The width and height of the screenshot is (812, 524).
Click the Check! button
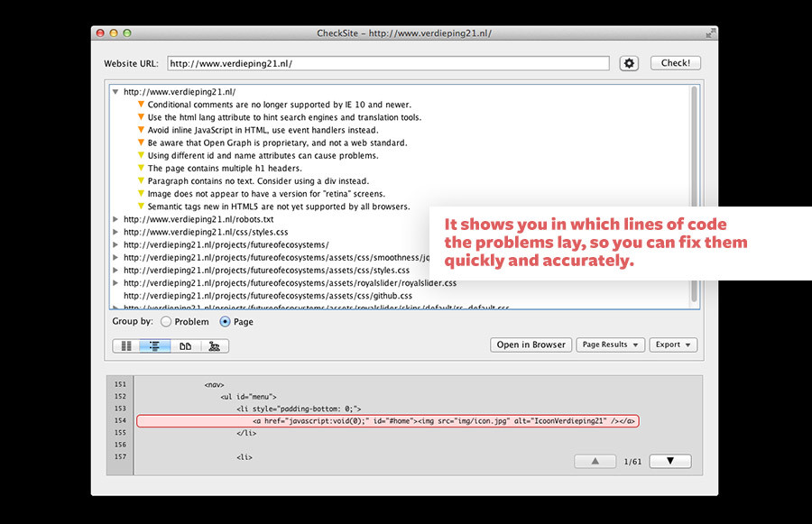[675, 63]
